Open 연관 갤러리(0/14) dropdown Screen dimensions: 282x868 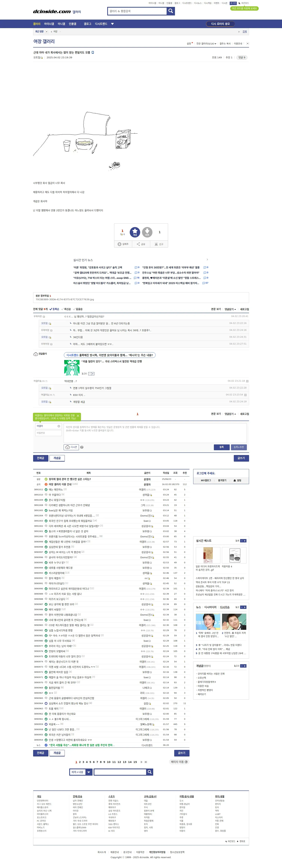click(x=206, y=43)
